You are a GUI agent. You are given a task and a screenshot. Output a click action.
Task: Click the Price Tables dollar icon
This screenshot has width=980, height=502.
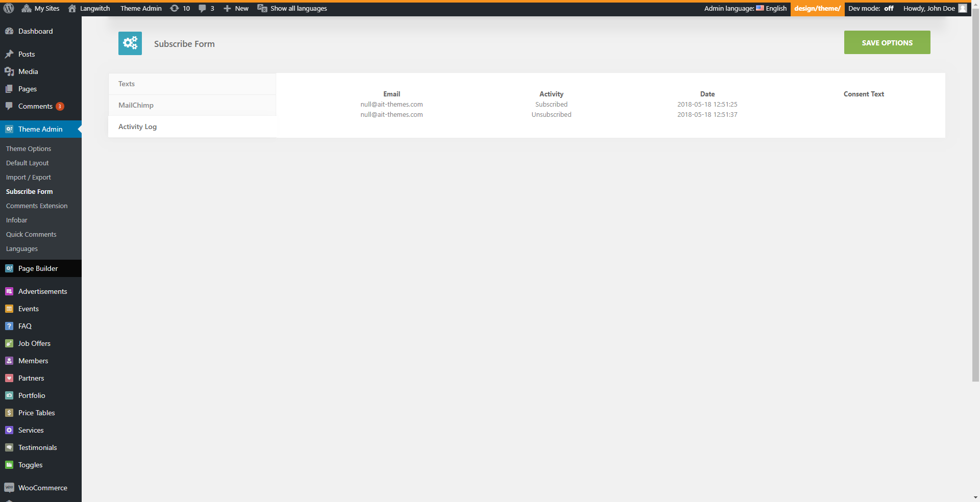tap(9, 413)
